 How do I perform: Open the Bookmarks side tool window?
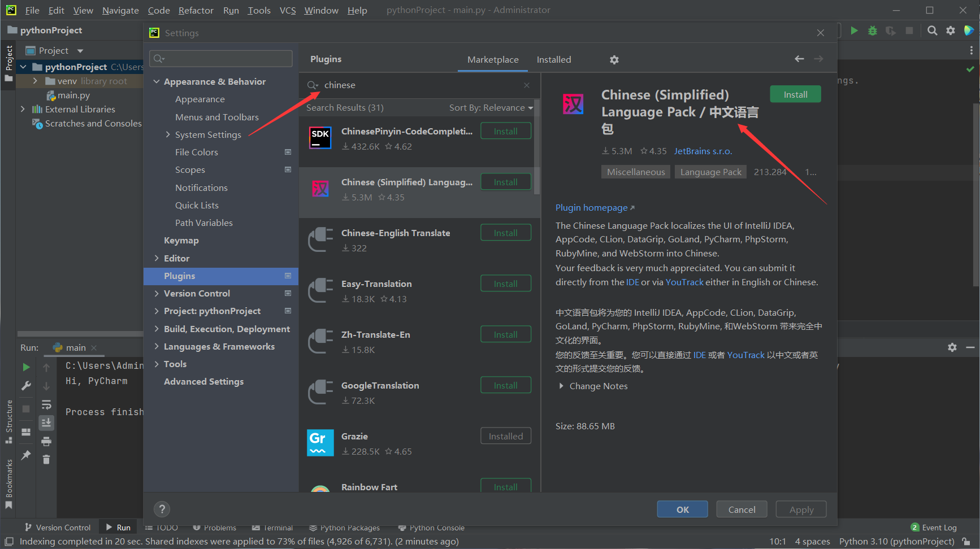pos(9,483)
